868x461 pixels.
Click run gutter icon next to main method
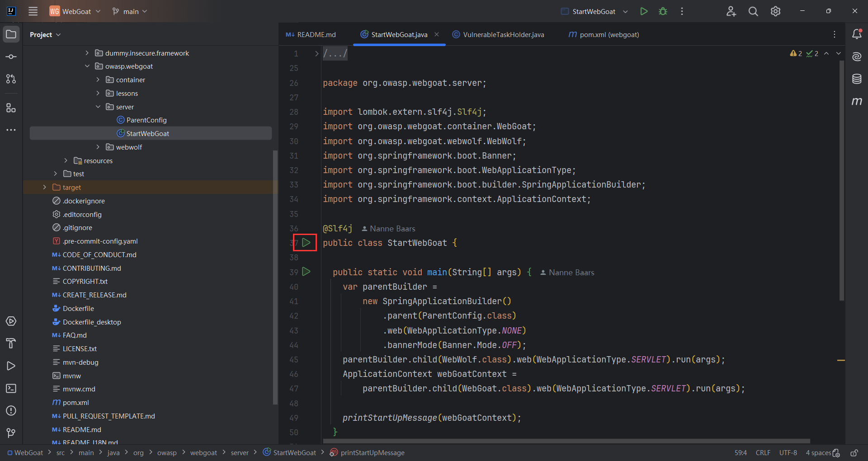[306, 272]
